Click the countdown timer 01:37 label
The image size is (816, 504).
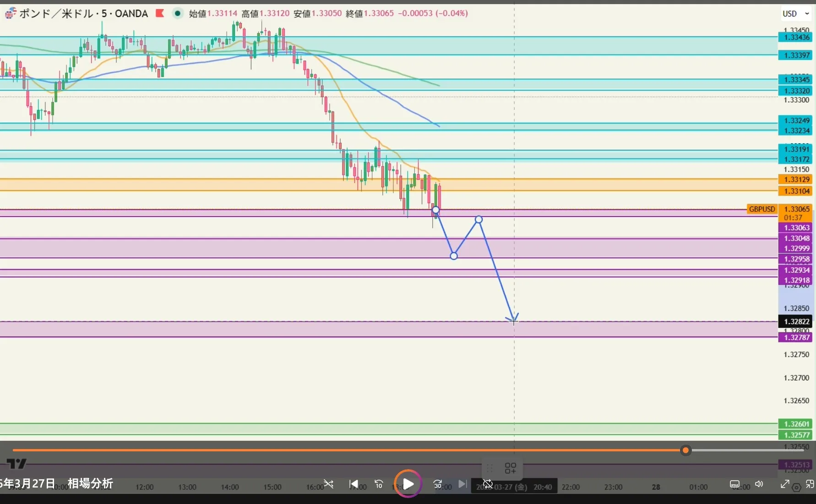point(793,218)
